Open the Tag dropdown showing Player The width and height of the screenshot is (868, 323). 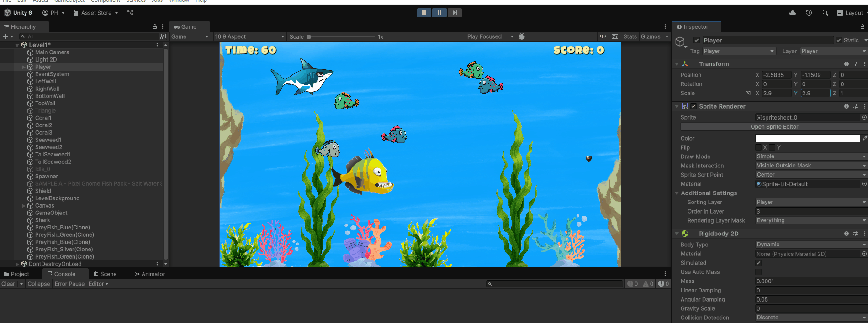[739, 51]
